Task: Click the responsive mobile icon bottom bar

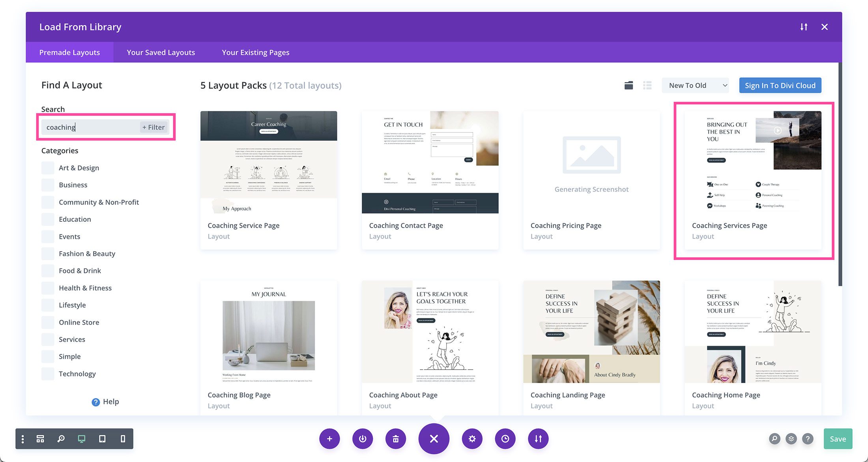Action: [122, 438]
